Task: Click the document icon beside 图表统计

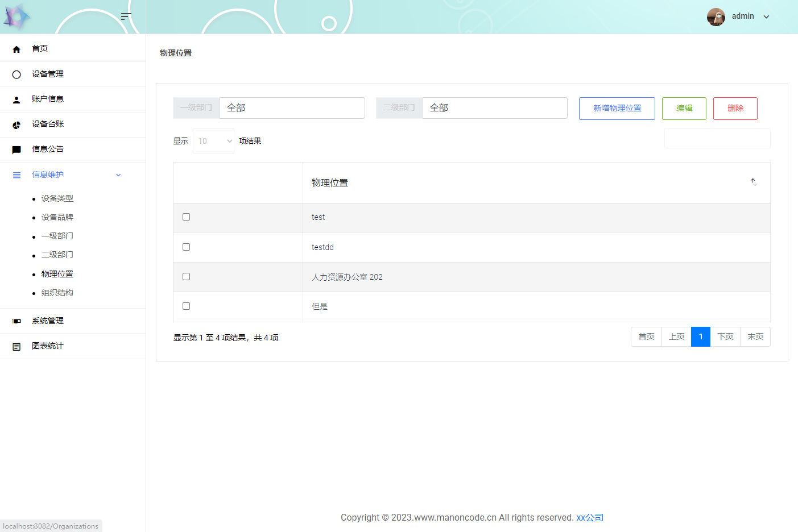Action: (16, 347)
